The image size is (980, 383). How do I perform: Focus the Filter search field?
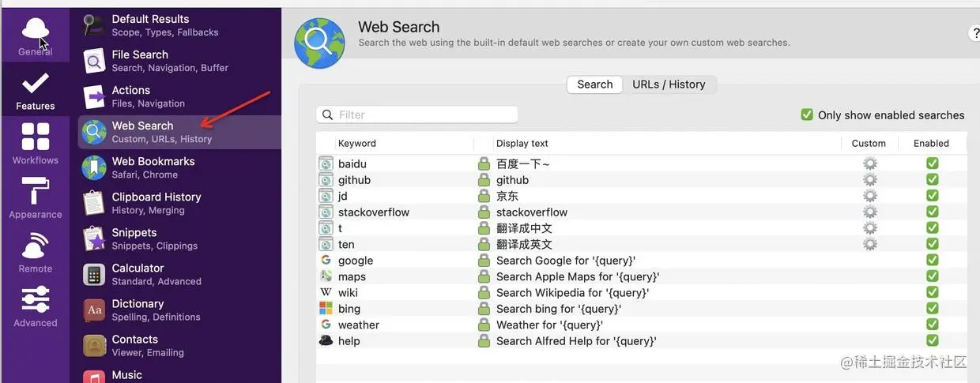point(416,115)
